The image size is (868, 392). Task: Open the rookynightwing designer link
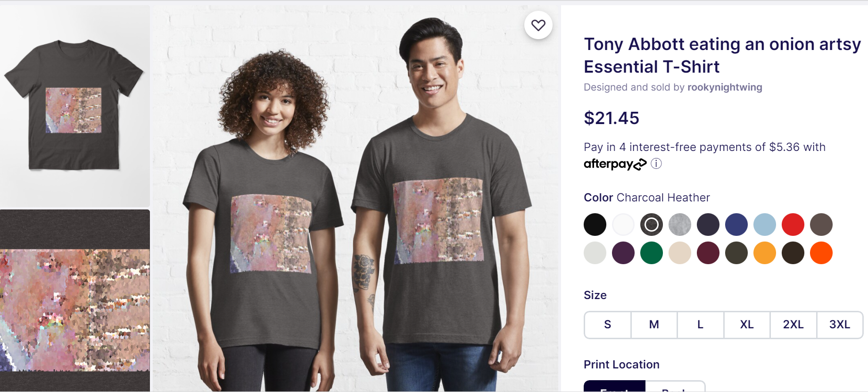pyautogui.click(x=725, y=87)
